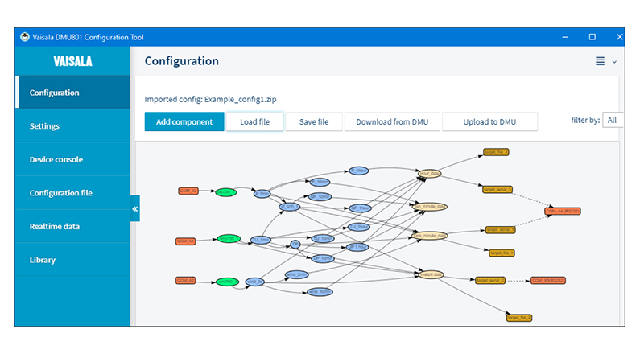The width and height of the screenshot is (644, 362).
Task: Open the hamburger menu at top right
Action: click(x=600, y=62)
